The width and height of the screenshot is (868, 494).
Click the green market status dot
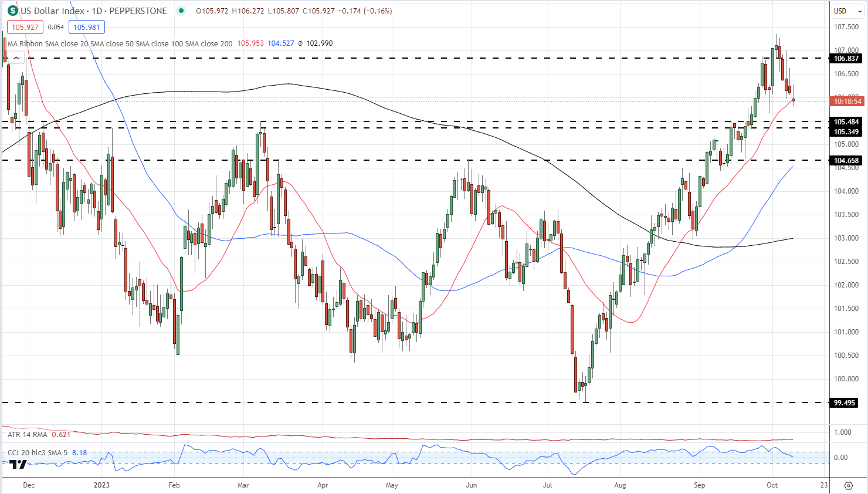pos(181,11)
